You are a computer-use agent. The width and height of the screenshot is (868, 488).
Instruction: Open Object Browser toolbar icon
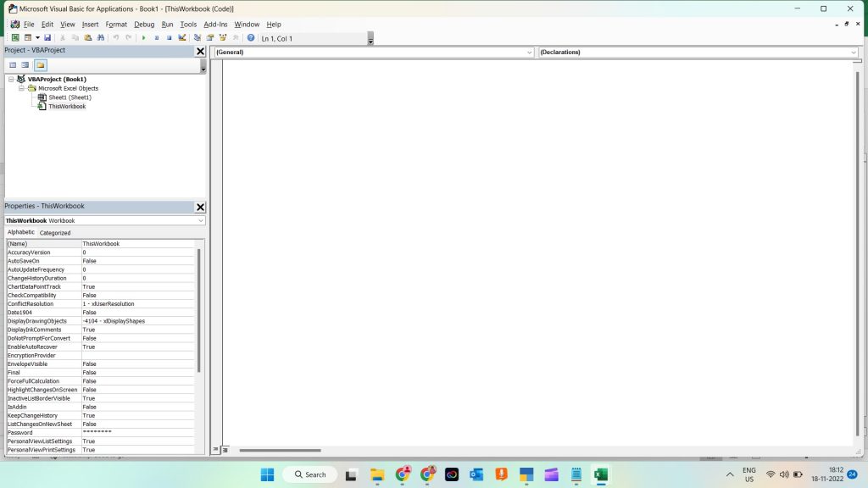click(223, 37)
